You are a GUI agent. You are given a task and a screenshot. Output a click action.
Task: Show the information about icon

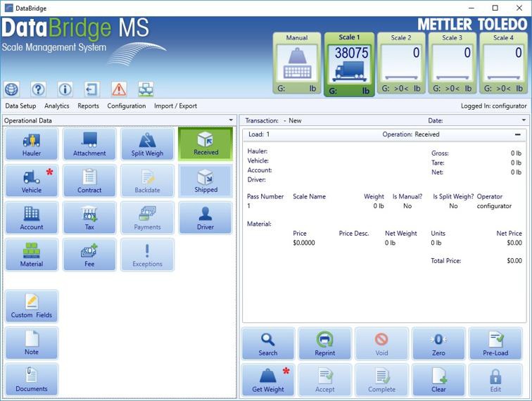pyautogui.click(x=65, y=89)
